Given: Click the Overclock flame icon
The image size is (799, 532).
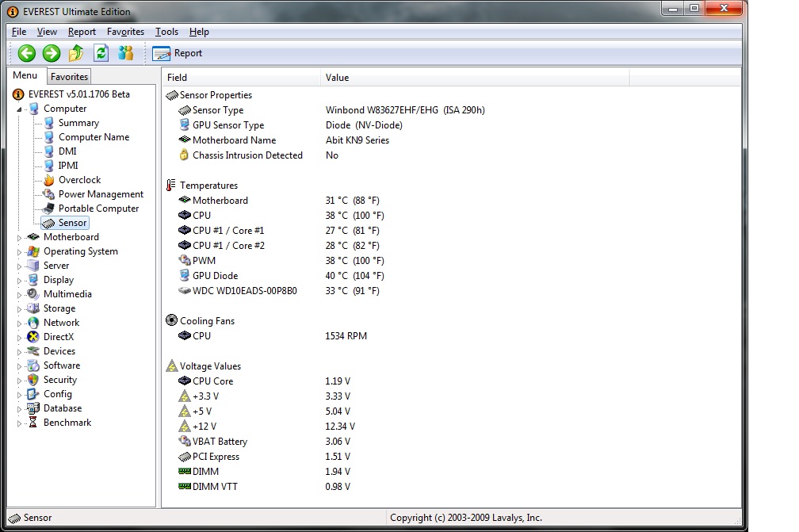Looking at the screenshot, I should [49, 180].
